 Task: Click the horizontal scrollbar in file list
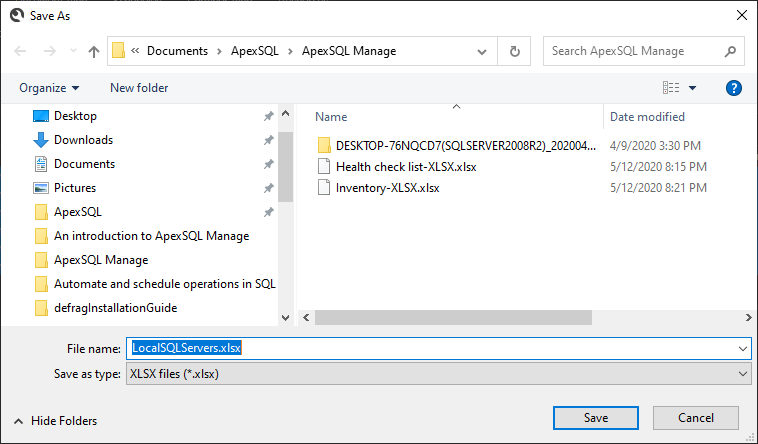(x=453, y=318)
